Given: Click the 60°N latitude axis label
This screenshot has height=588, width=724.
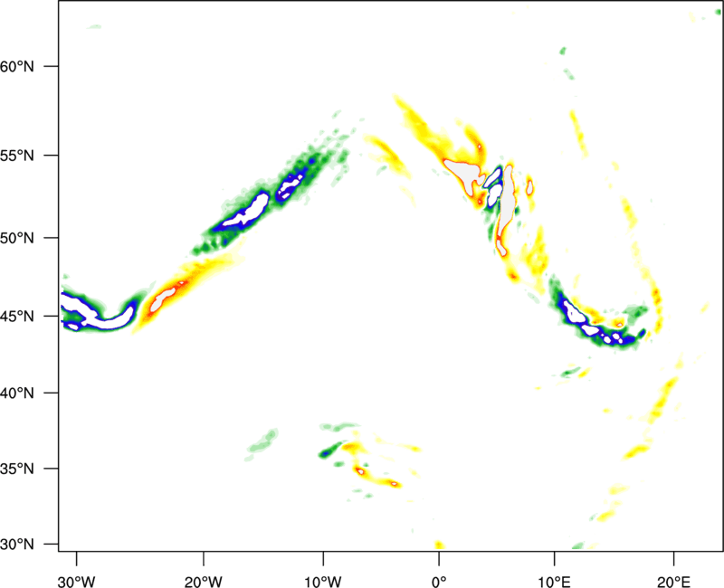Looking at the screenshot, I should (17, 67).
